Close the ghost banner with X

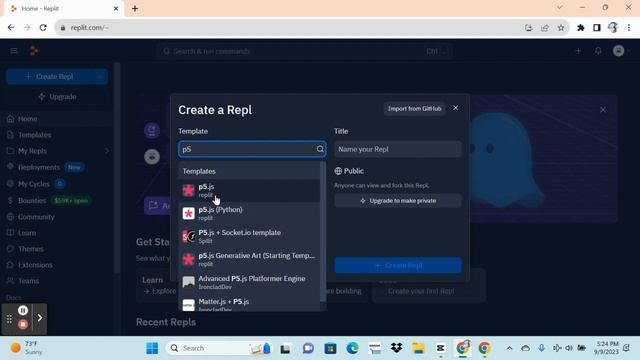coord(603,110)
